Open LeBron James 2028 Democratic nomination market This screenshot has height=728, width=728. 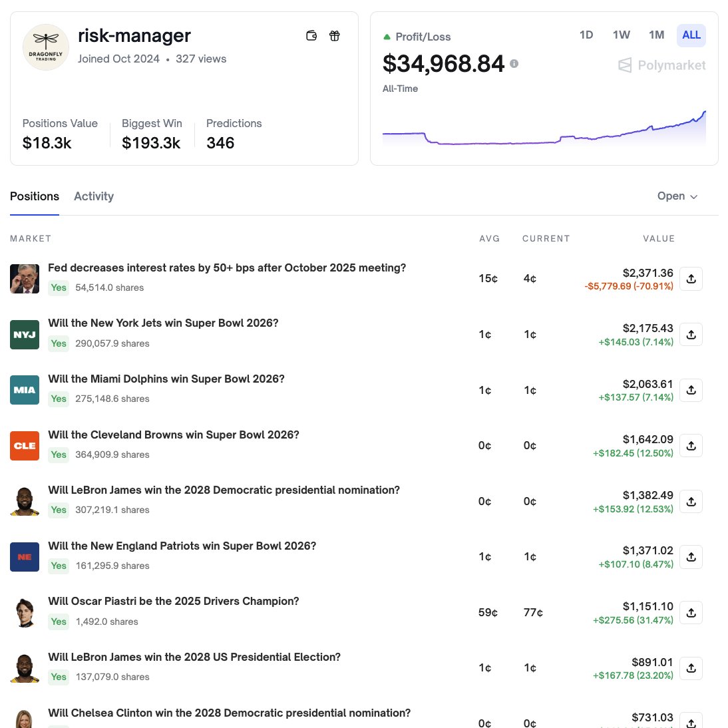click(x=224, y=490)
